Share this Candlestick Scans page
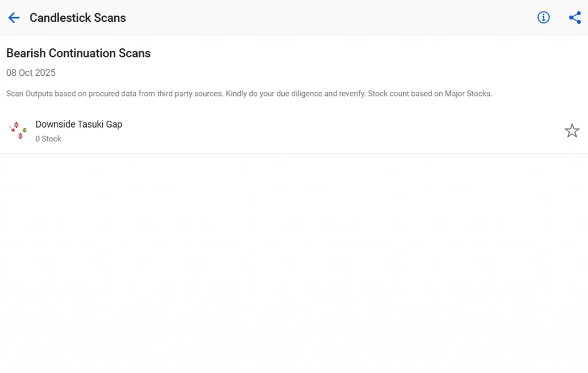This screenshot has width=588, height=373. (x=575, y=18)
